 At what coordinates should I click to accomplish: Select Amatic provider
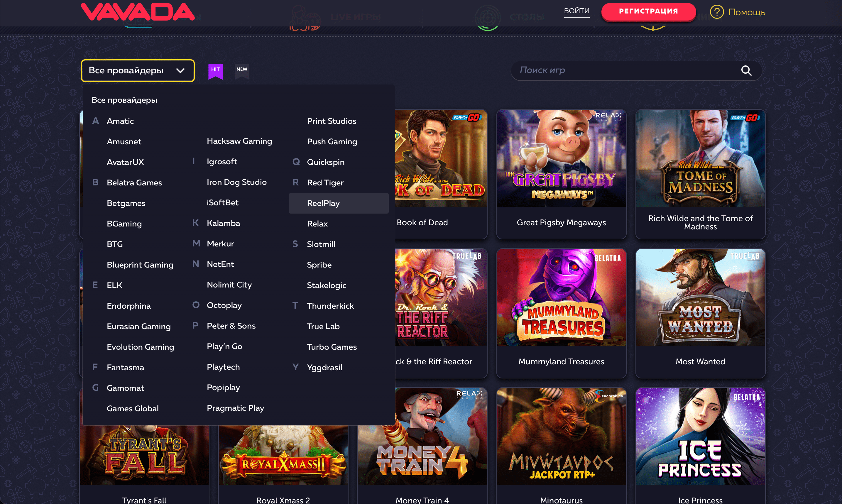[x=120, y=121]
